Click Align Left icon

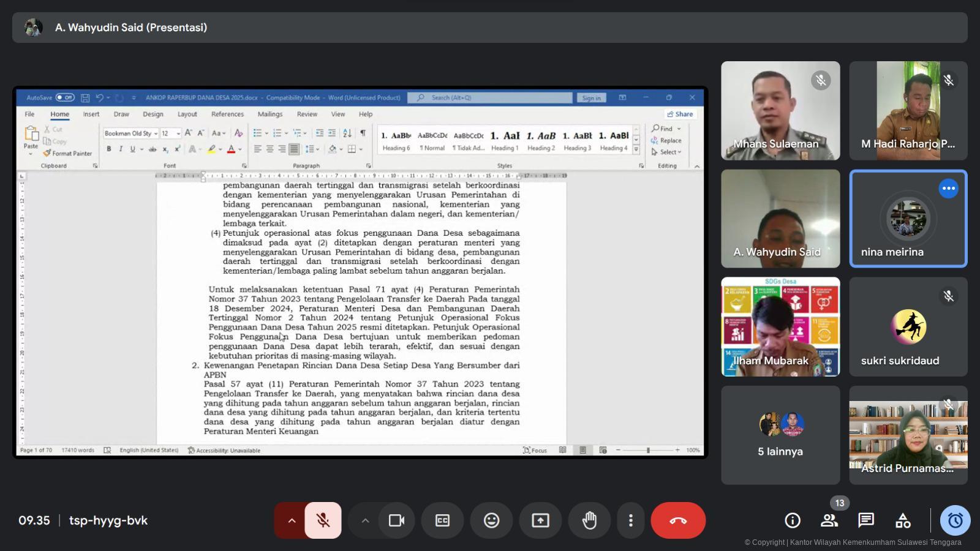258,149
